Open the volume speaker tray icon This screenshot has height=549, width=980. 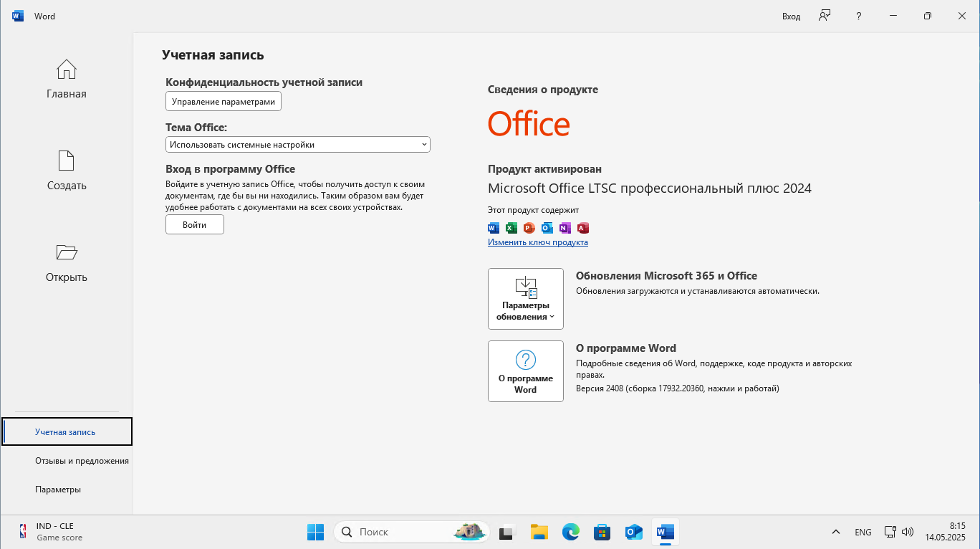click(908, 532)
